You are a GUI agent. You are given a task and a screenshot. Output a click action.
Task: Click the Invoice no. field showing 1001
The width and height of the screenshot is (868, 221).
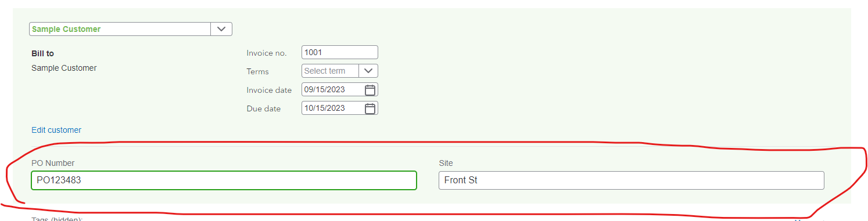(340, 52)
